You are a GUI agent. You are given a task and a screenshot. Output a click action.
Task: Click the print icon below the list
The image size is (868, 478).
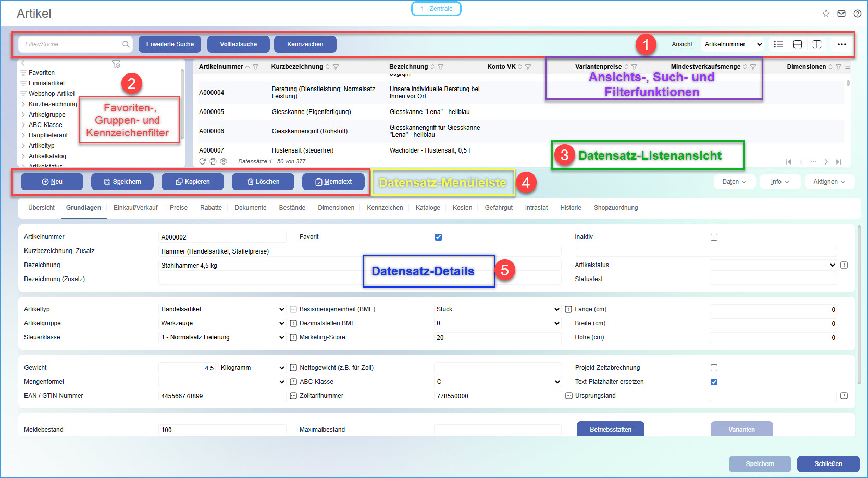tap(213, 161)
